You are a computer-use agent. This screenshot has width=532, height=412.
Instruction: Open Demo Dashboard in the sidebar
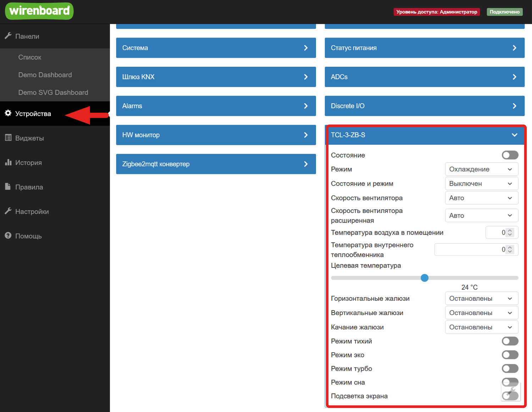click(x=45, y=75)
